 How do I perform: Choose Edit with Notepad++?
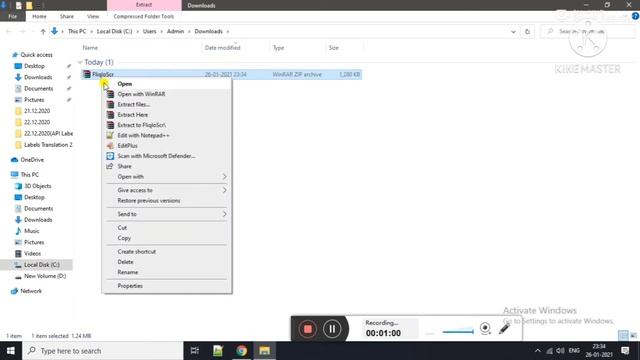(143, 135)
